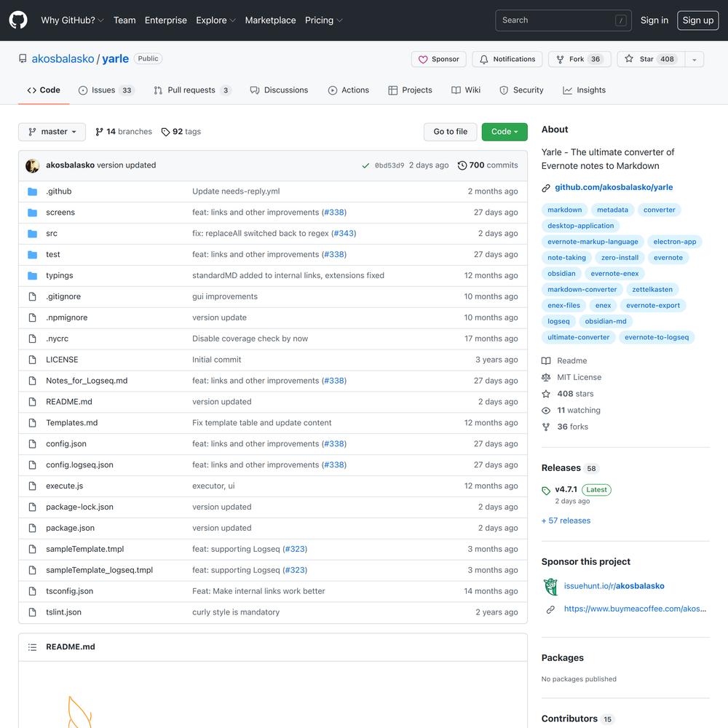
Task: Click the fork icon beside 36 forks
Action: (546, 427)
